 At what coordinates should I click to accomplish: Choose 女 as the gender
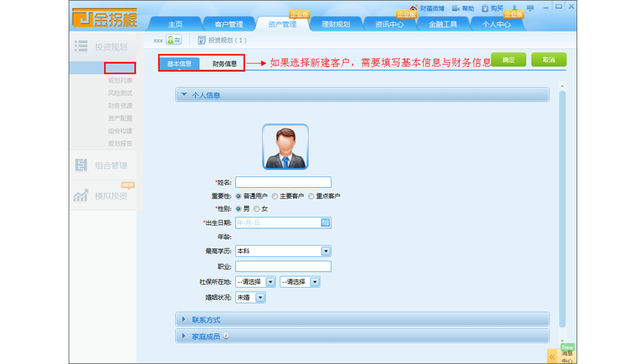tap(256, 209)
